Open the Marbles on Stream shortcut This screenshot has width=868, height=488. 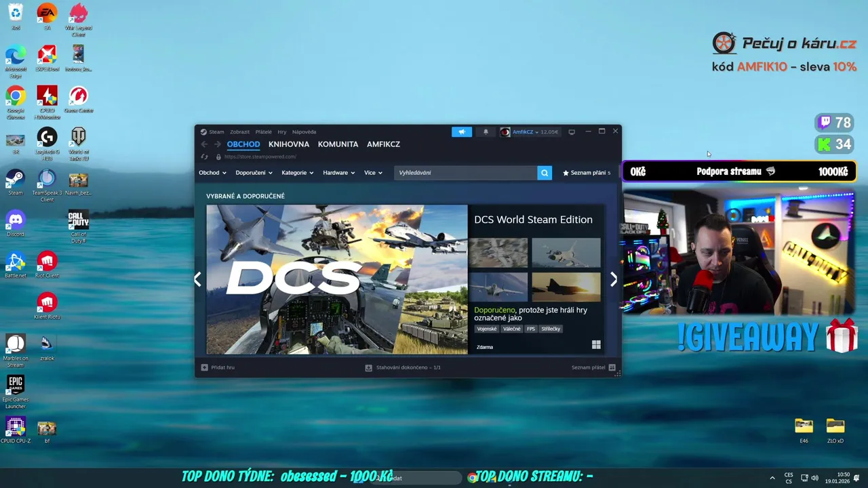coord(16,350)
